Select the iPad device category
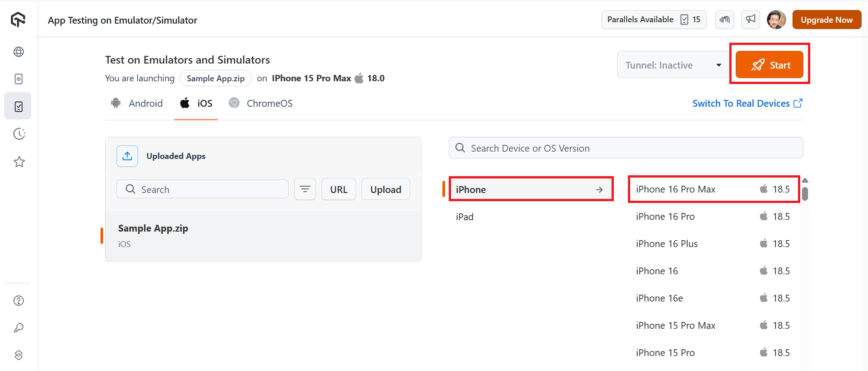Image resolution: width=868 pixels, height=371 pixels. (465, 217)
